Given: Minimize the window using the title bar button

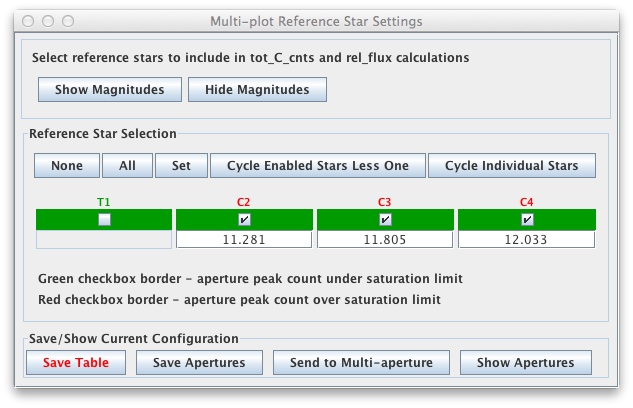Looking at the screenshot, I should tap(47, 21).
